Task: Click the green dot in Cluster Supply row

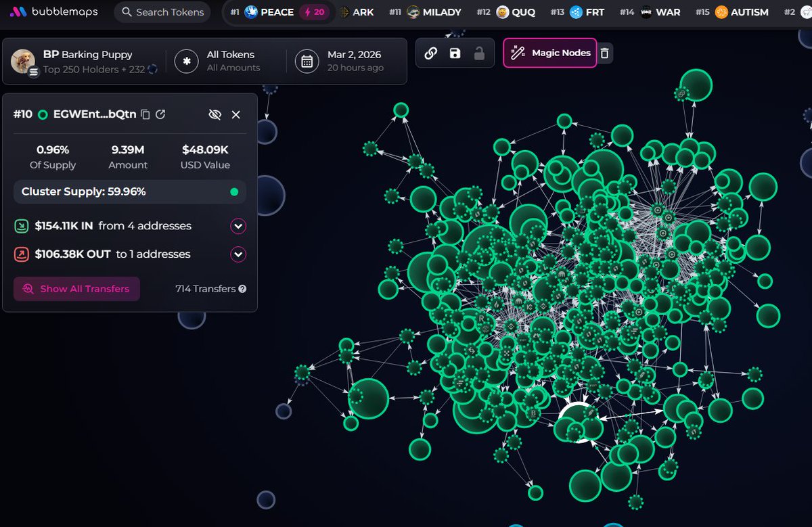Action: point(234,192)
